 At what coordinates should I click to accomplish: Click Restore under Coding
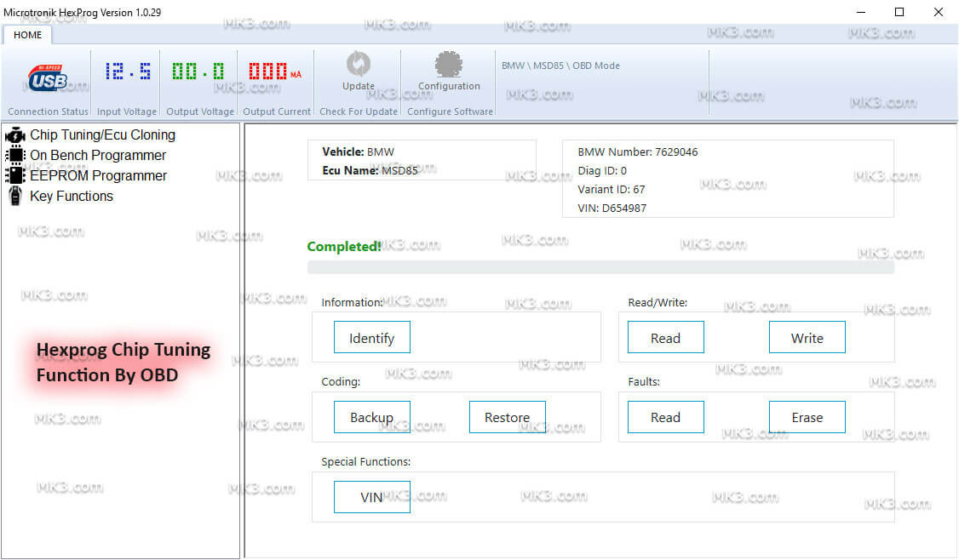(x=507, y=417)
